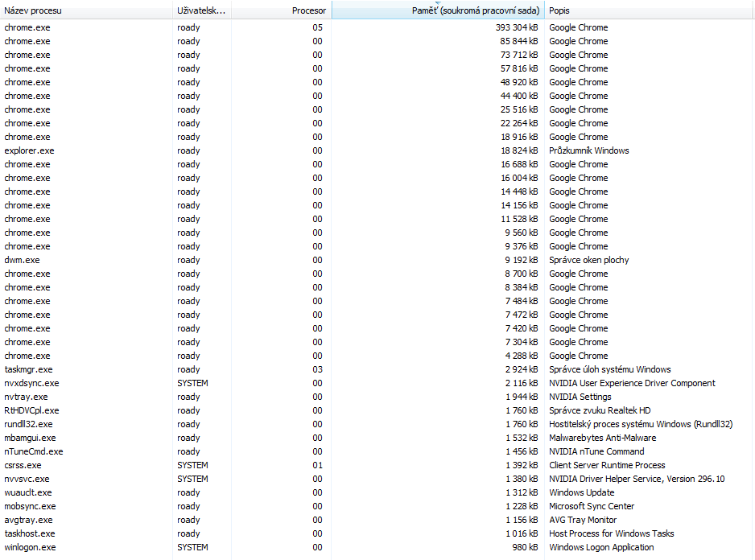Select the nvvsvc.exe process

pyautogui.click(x=27, y=479)
